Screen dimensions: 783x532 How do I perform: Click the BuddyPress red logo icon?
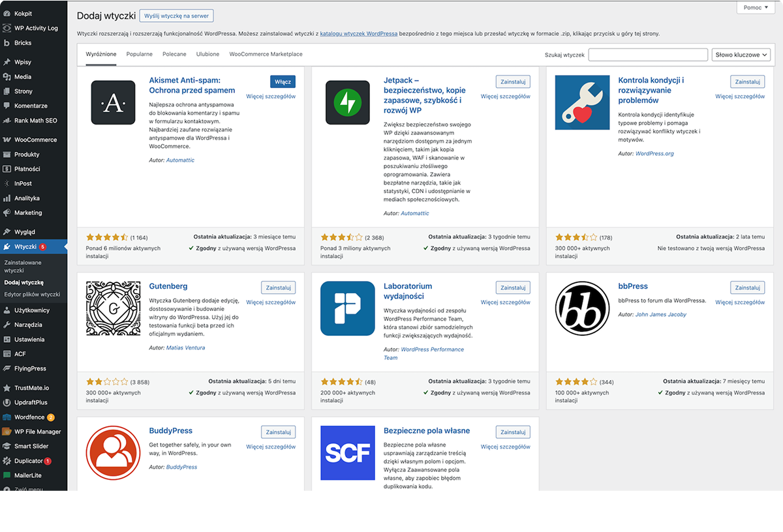coord(113,453)
